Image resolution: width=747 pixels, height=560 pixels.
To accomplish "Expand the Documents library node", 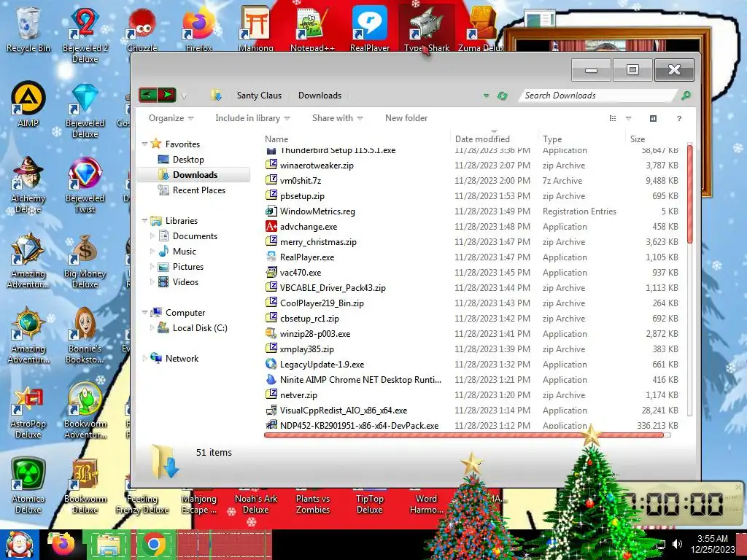I will [152, 236].
